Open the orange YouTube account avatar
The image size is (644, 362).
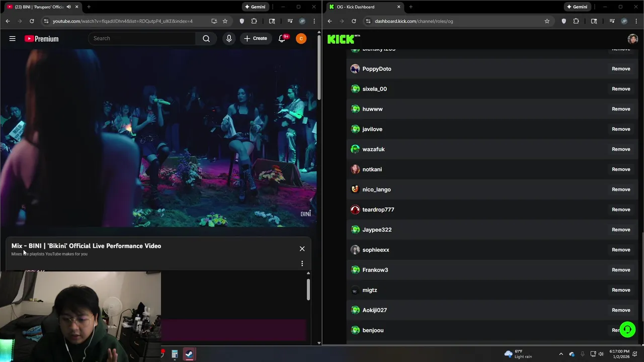[x=301, y=39]
